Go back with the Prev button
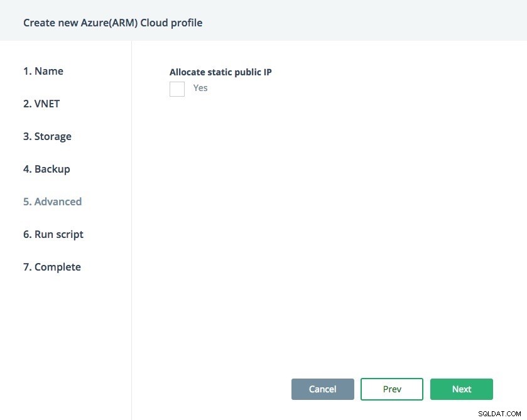The height and width of the screenshot is (420, 527). point(392,389)
